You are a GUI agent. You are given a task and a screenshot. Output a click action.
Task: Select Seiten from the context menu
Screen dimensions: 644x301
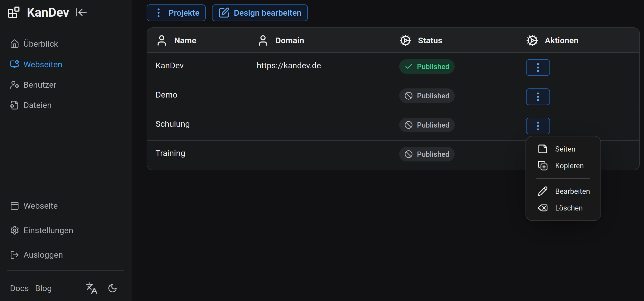pyautogui.click(x=565, y=149)
